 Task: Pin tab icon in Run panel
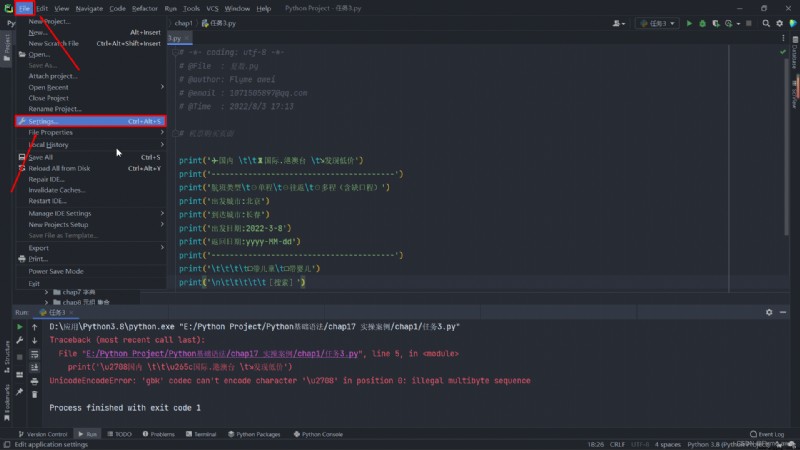pyautogui.click(x=19, y=392)
